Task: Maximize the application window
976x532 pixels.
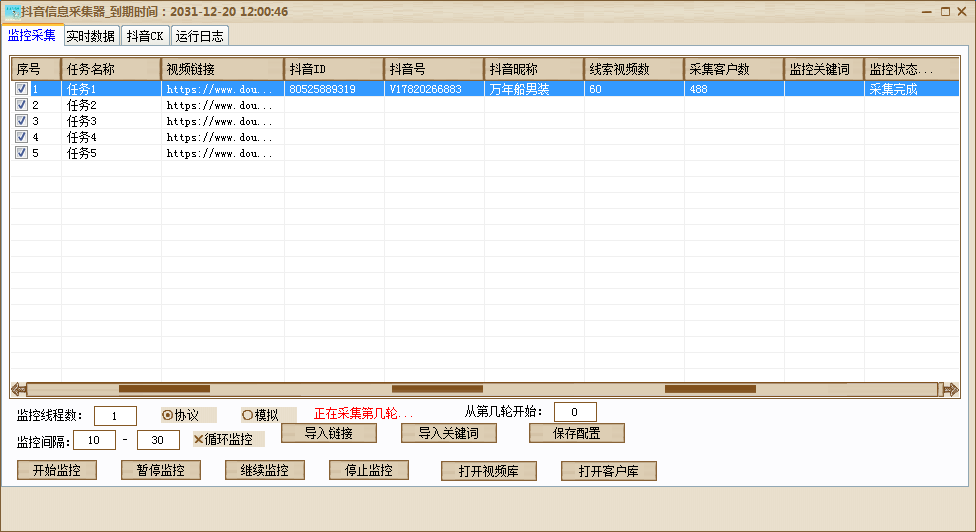Action: point(945,12)
